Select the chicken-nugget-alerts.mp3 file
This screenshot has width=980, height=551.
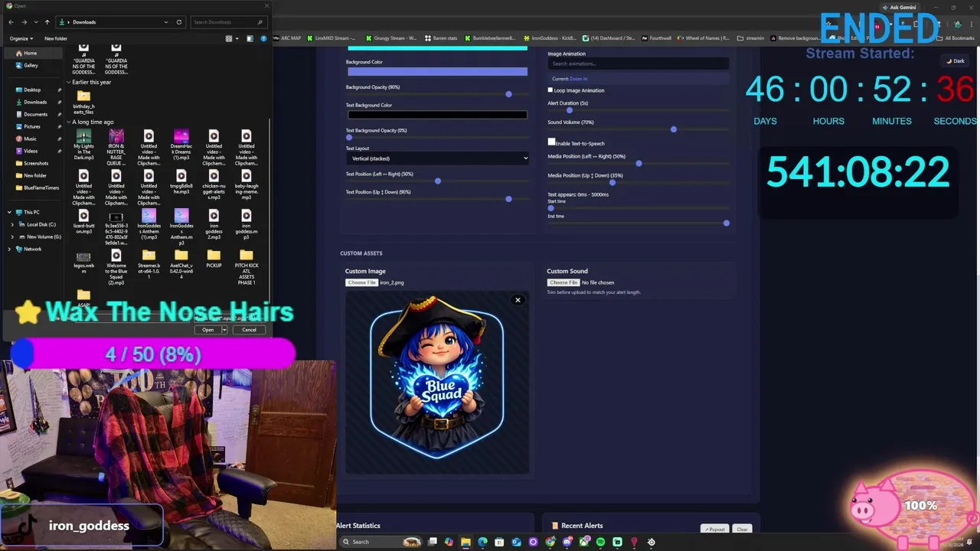point(214,185)
